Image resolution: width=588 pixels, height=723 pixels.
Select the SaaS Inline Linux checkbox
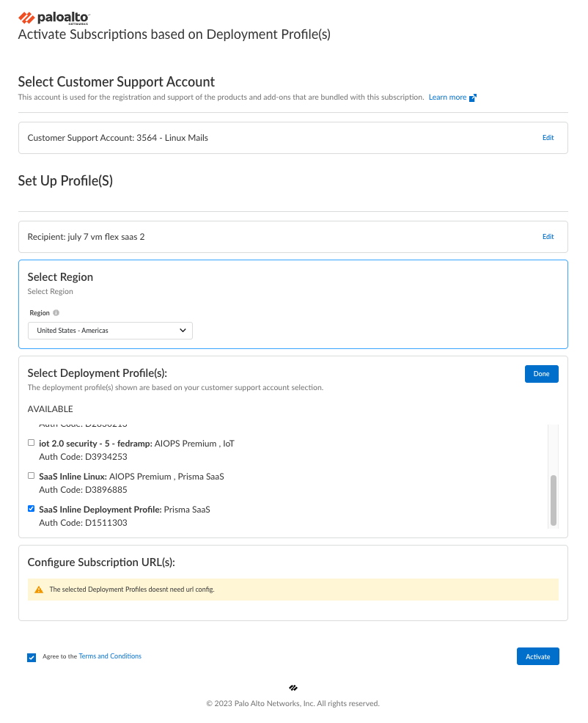[x=31, y=476]
